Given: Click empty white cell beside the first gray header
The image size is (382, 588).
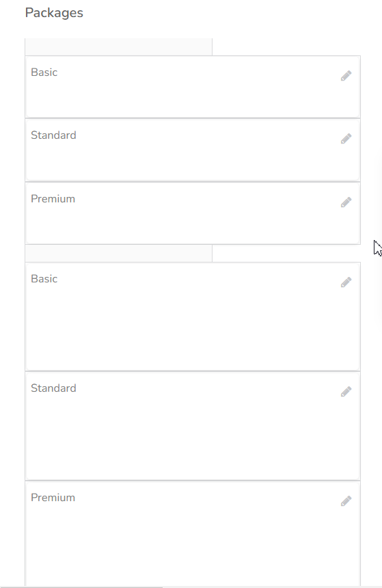Looking at the screenshot, I should tap(286, 47).
